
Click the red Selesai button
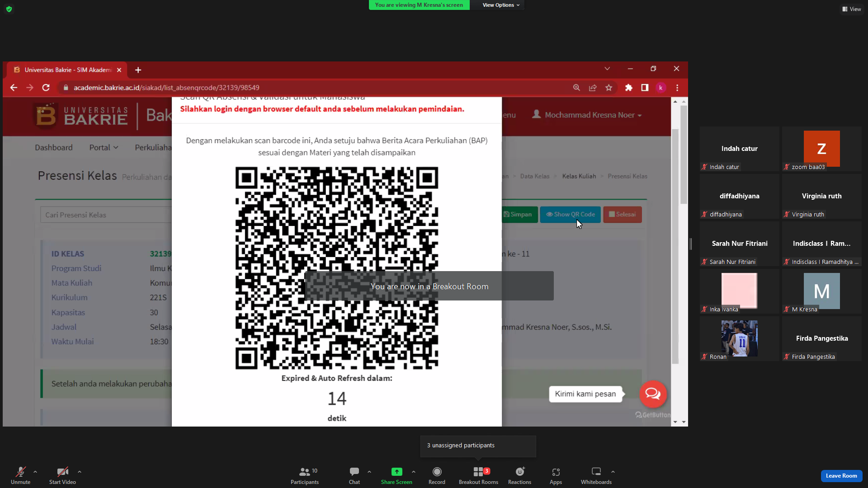click(x=623, y=215)
